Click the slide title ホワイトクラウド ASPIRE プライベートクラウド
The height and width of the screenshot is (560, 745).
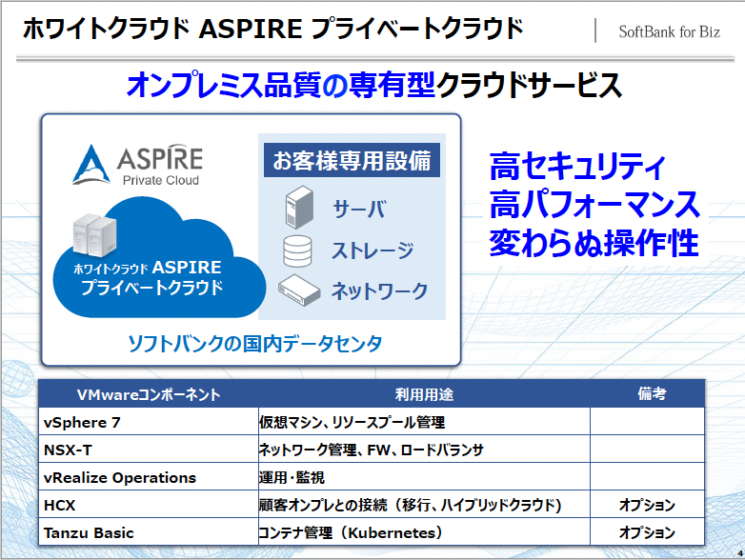(272, 29)
